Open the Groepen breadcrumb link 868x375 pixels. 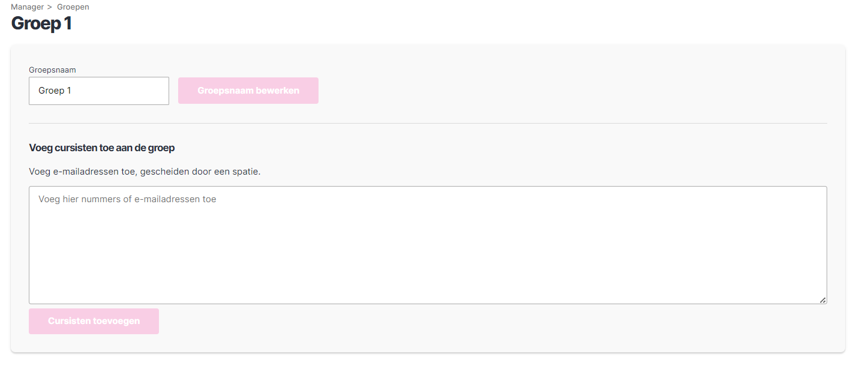tap(73, 7)
